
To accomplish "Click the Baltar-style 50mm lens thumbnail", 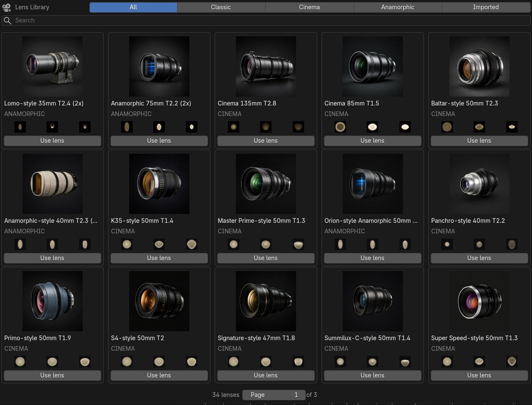I will tap(479, 67).
